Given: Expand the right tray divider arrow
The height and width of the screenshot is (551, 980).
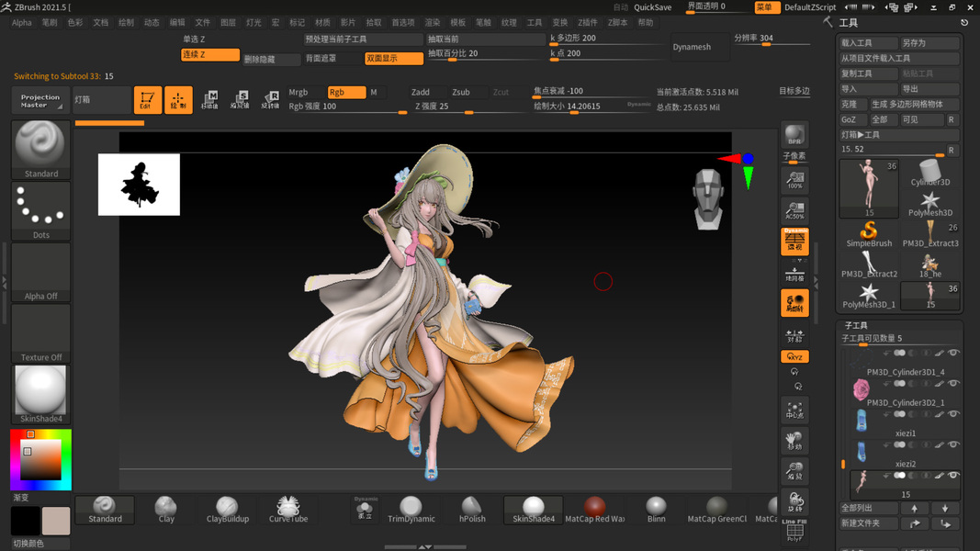Looking at the screenshot, I should click(x=817, y=283).
